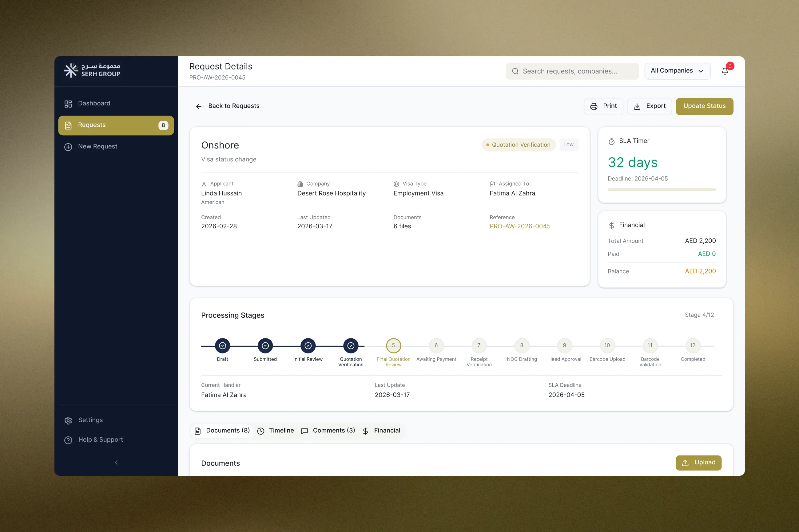Click the search magnifier icon
Image resolution: width=799 pixels, height=532 pixels.
click(515, 71)
